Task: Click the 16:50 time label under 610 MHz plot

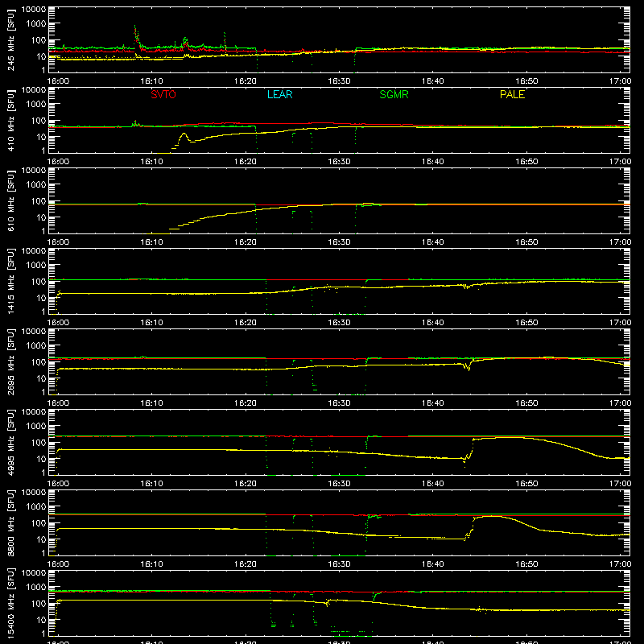Action: point(526,242)
